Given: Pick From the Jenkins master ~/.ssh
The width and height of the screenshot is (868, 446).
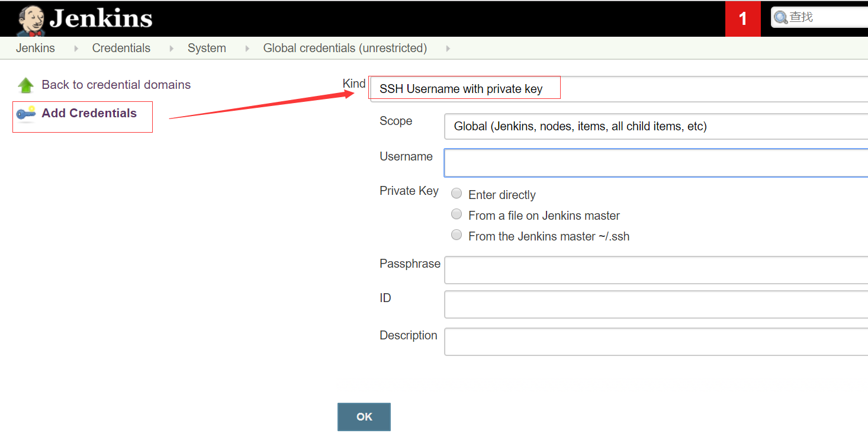Looking at the screenshot, I should [456, 235].
